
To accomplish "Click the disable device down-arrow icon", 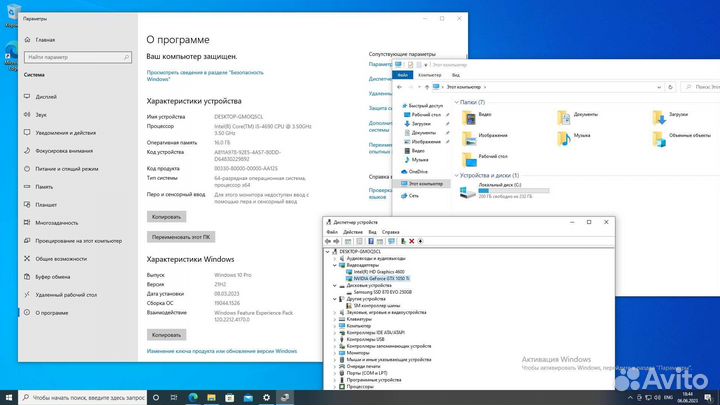I will tap(420, 241).
